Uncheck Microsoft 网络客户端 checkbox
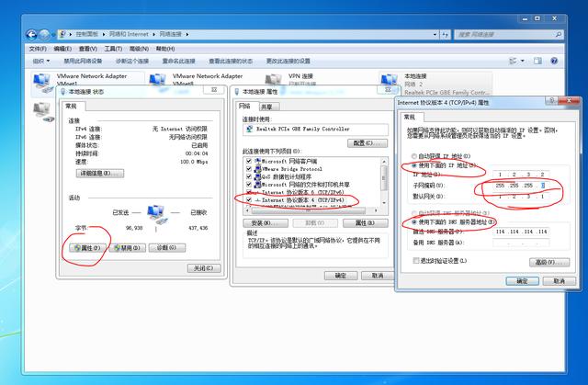 pos(249,161)
